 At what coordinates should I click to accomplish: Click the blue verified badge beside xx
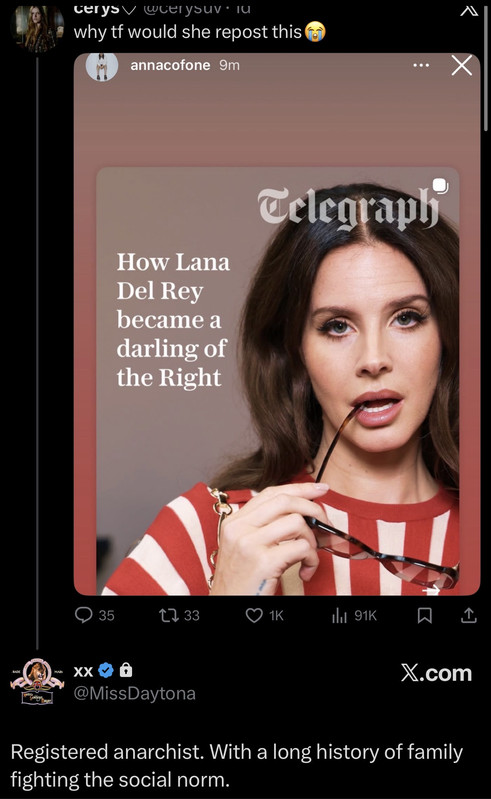[x=105, y=670]
